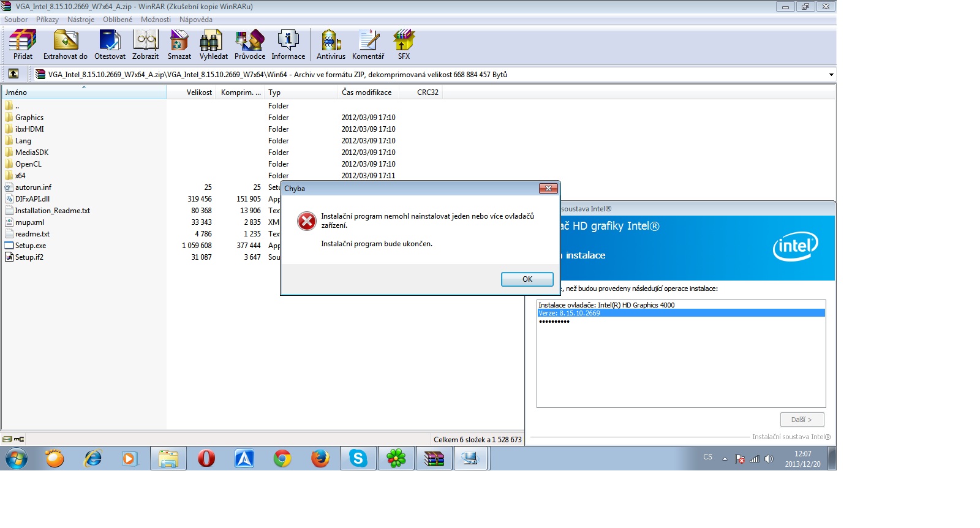Select the Setup.if2 file

(29, 257)
